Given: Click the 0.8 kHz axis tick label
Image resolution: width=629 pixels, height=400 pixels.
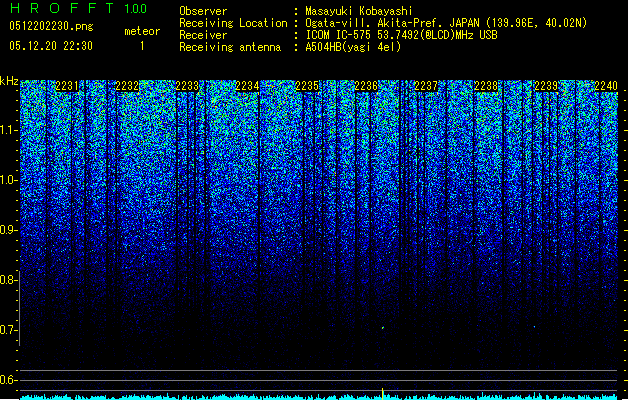Looking at the screenshot, I should [x=9, y=280].
